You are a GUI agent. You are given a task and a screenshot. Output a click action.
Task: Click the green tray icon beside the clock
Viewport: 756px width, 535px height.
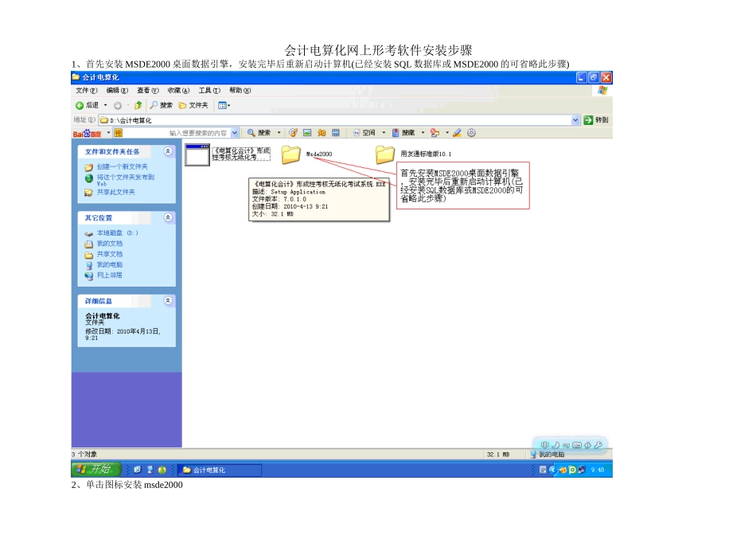tap(572, 470)
